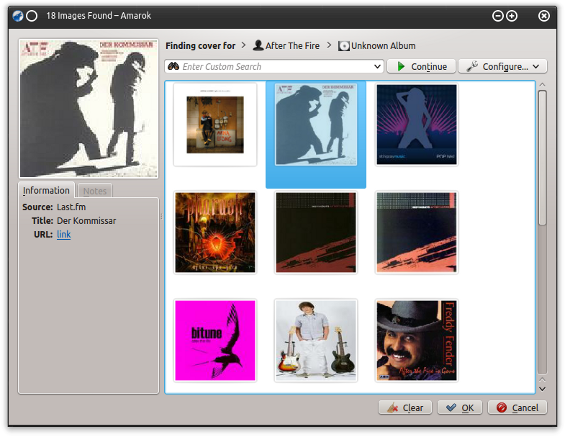565x437 pixels.
Task: Click the large Der Kommissar cover preview
Action: tap(89, 108)
